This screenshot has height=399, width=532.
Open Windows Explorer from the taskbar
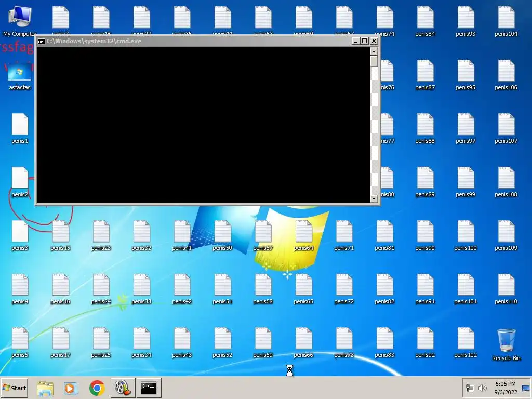pyautogui.click(x=45, y=388)
